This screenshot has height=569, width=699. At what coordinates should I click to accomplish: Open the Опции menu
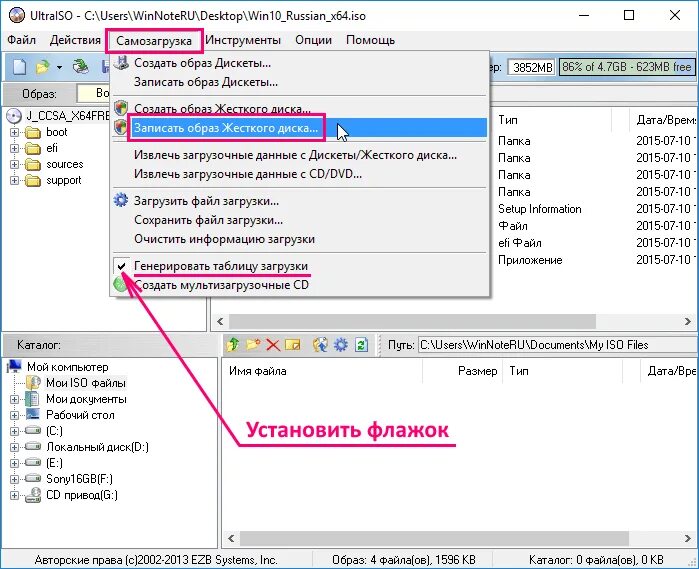pos(313,40)
